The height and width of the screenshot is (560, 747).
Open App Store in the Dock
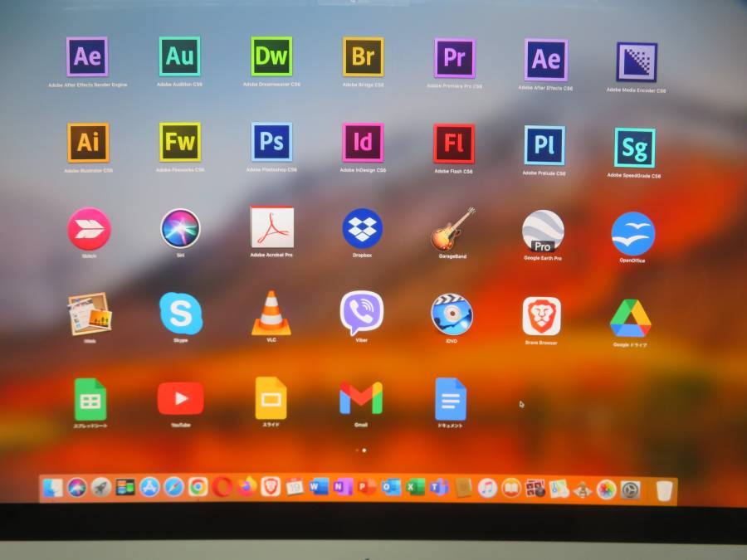pos(149,488)
